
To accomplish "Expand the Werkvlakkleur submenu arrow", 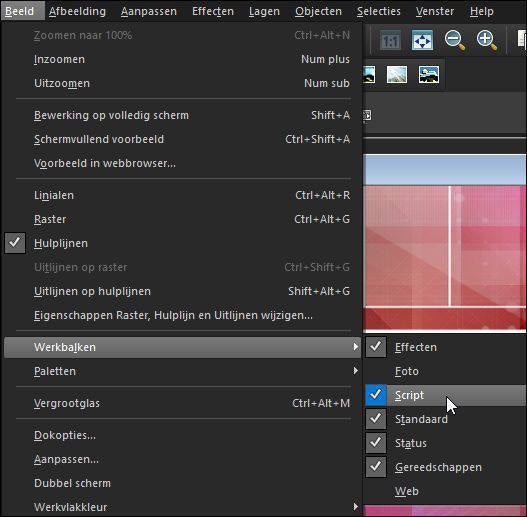I will point(356,507).
